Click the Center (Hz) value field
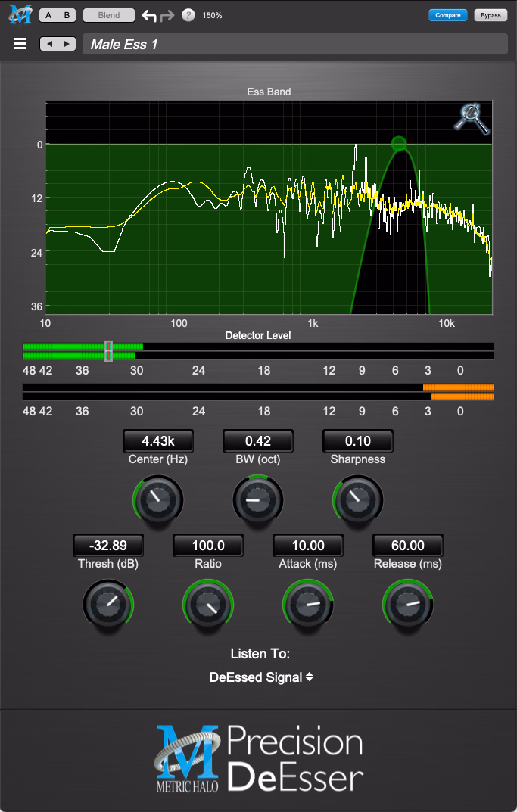Image resolution: width=517 pixels, height=812 pixels. tap(158, 441)
